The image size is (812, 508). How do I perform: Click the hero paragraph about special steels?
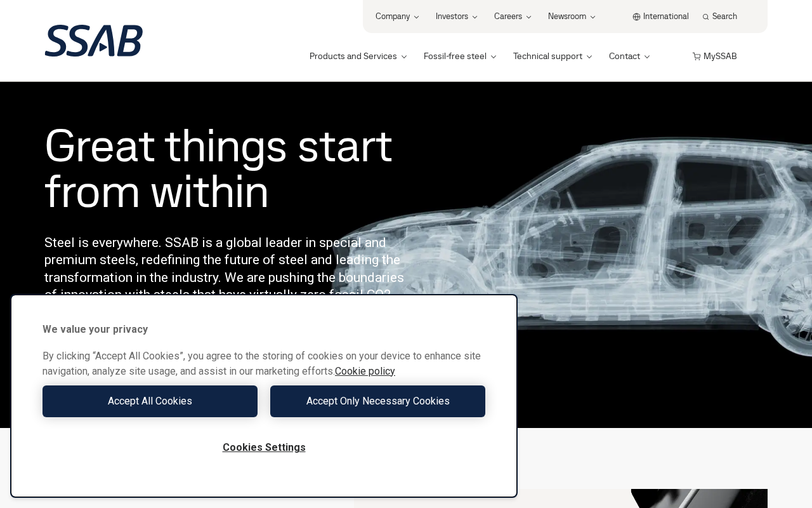click(x=224, y=269)
